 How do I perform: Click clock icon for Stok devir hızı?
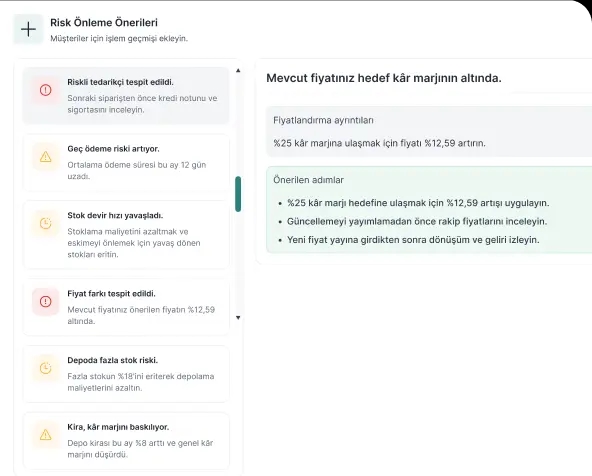[x=46, y=223]
